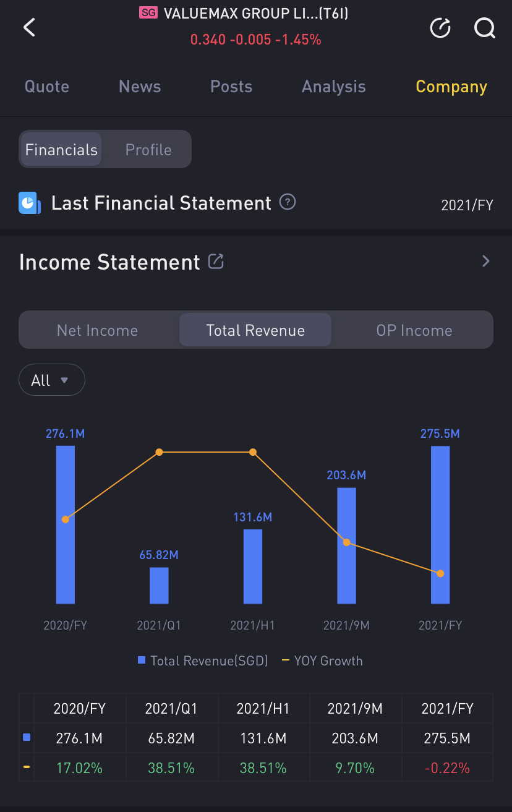Tap the blue Total Revenue legend square
The image size is (512, 812).
tap(142, 660)
